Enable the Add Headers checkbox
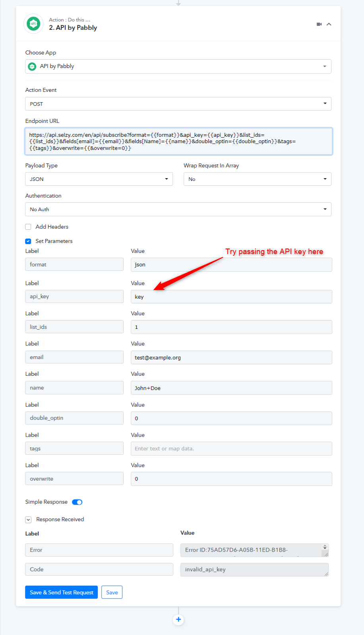Screen dimensions: 364x635 click(x=28, y=227)
